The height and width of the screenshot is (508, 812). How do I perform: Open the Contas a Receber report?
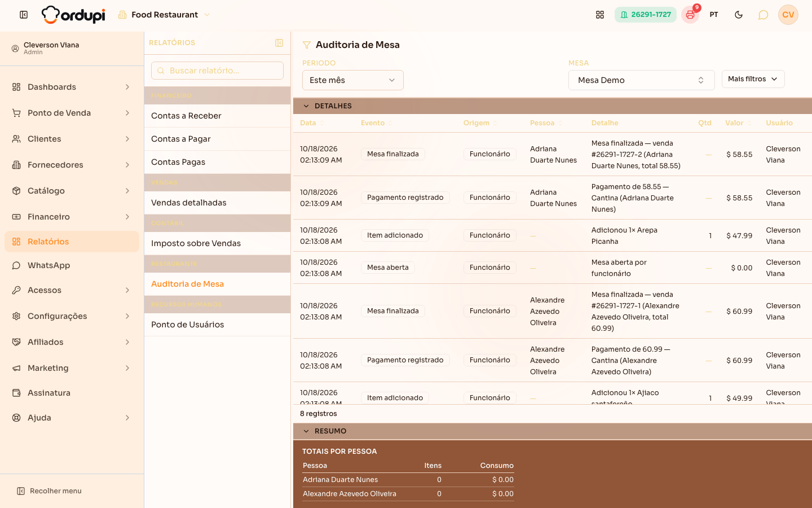[217, 116]
